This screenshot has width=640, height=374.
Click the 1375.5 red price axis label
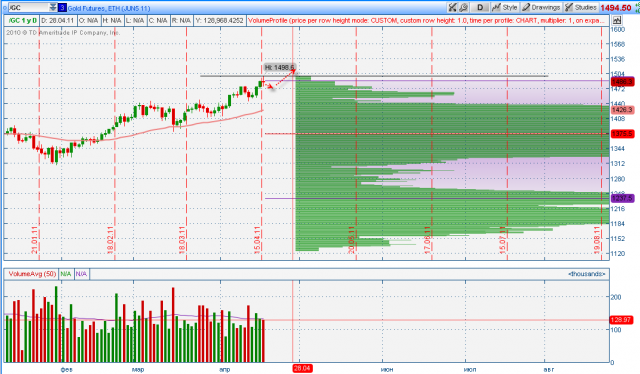pos(622,134)
